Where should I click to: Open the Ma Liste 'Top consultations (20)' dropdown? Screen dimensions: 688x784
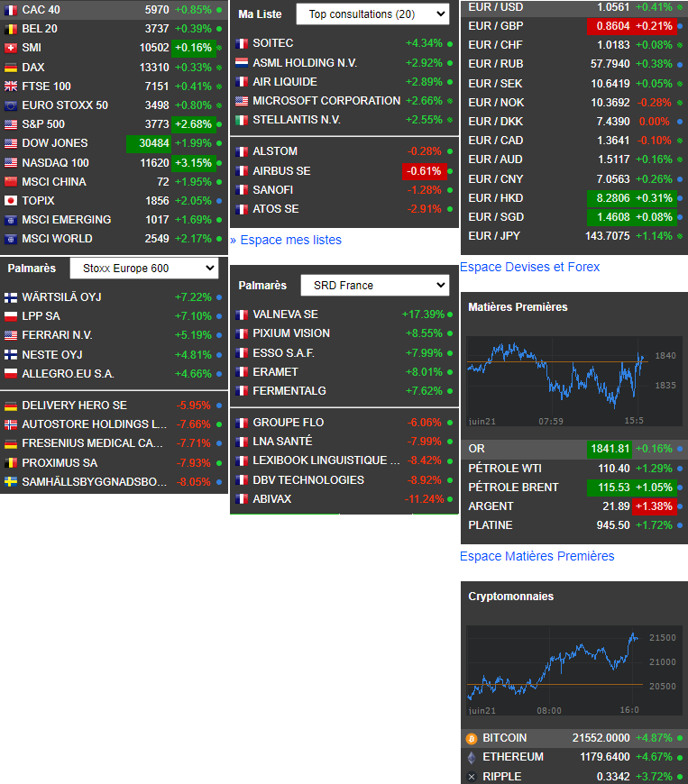coord(372,14)
